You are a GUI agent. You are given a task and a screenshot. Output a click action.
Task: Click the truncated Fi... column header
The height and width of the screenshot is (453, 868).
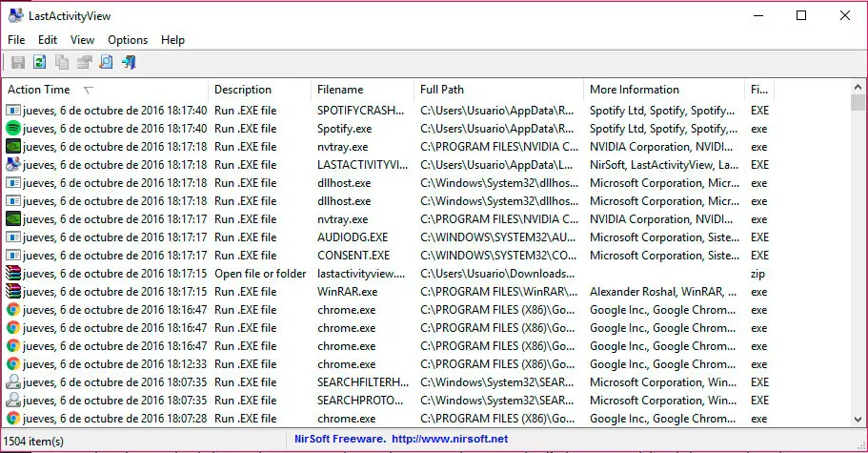click(x=759, y=89)
